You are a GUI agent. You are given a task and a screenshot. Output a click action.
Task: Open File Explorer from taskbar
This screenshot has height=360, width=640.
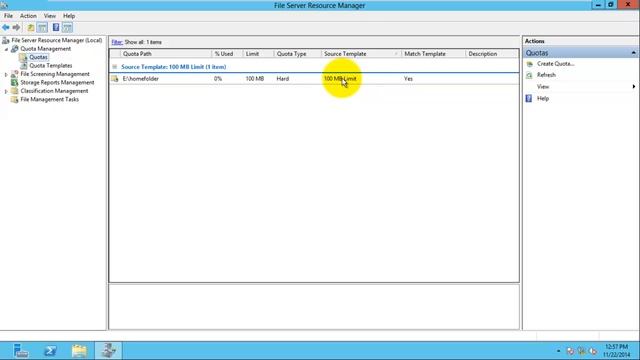(x=79, y=351)
